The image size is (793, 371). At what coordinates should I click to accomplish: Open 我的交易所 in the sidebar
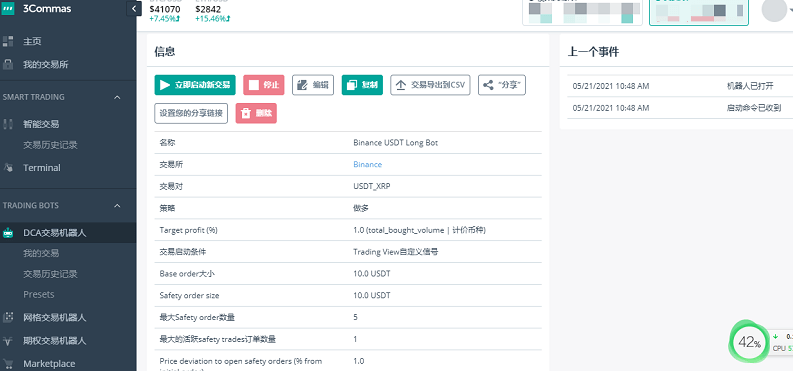[x=46, y=65]
